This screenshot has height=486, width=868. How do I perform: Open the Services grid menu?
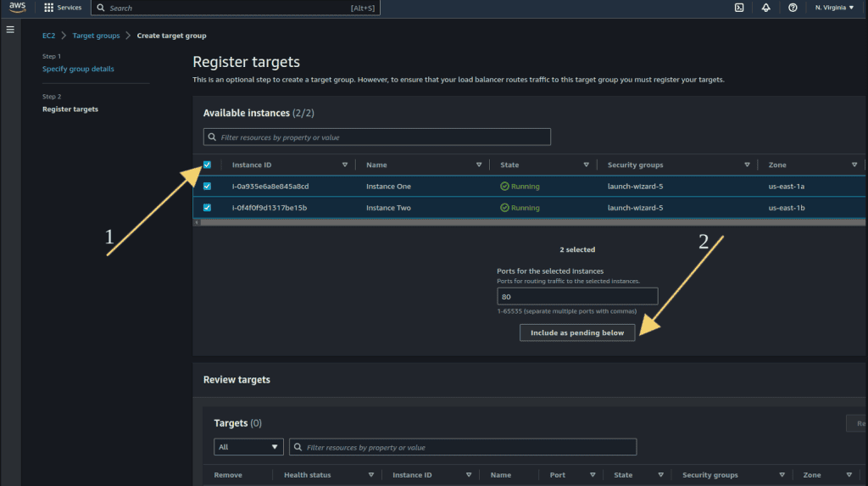[x=63, y=8]
